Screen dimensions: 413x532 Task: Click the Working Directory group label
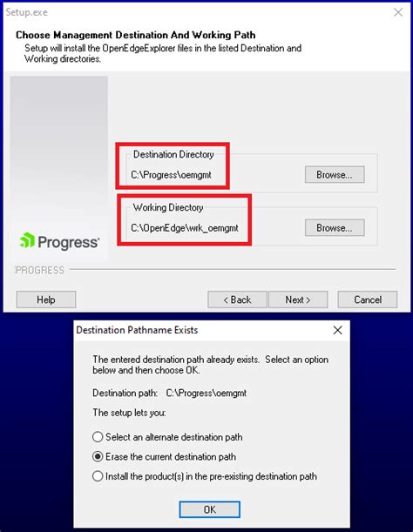pos(168,207)
